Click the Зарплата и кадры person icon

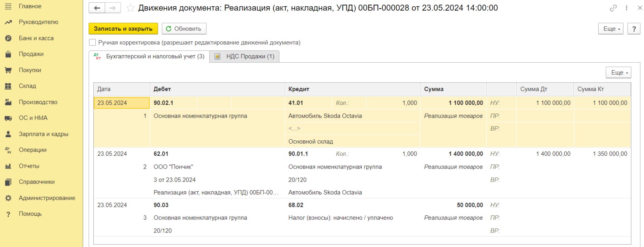pos(8,134)
